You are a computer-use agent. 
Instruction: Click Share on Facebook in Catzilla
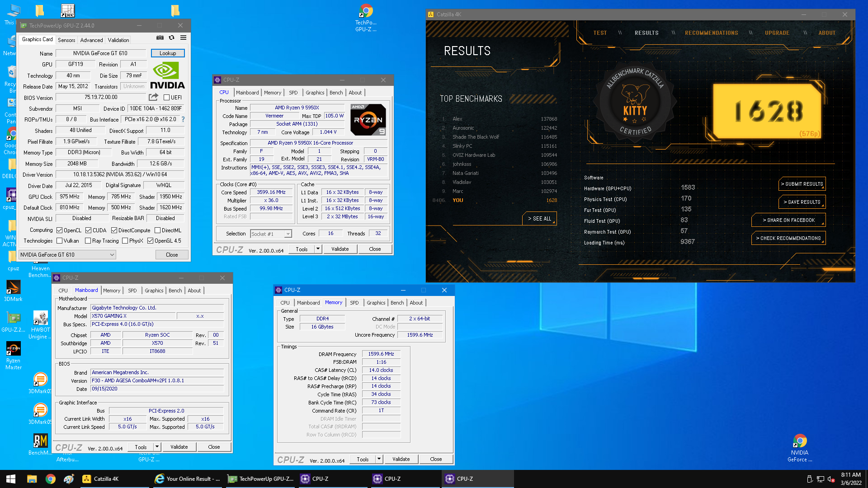click(x=788, y=220)
